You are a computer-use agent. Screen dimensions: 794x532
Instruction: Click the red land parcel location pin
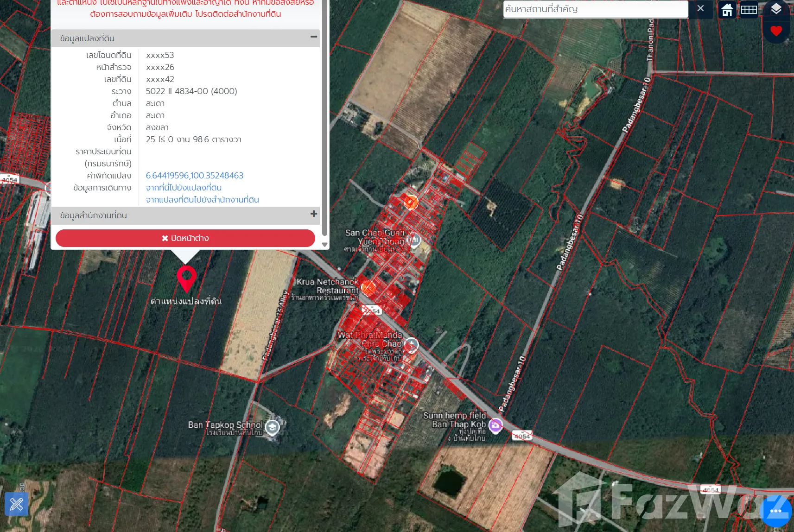point(186,278)
